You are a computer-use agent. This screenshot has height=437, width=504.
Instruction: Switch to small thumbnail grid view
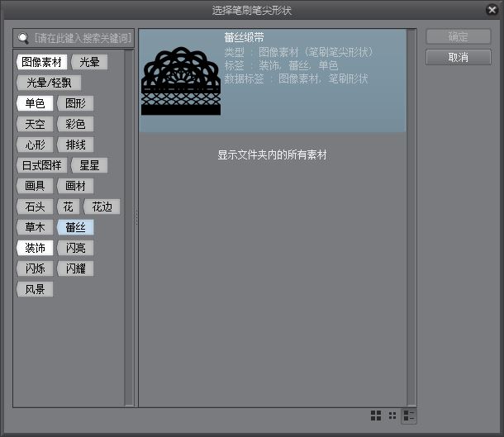392,416
